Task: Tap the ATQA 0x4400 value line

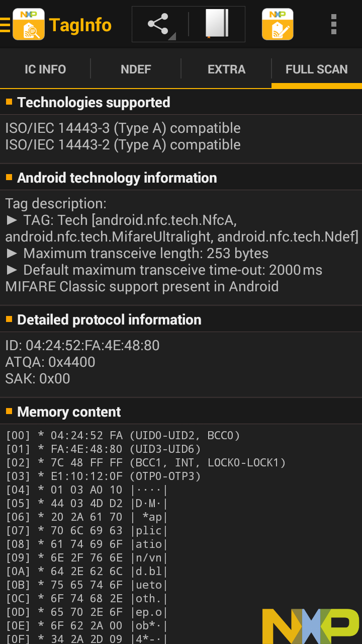Action: (50, 362)
